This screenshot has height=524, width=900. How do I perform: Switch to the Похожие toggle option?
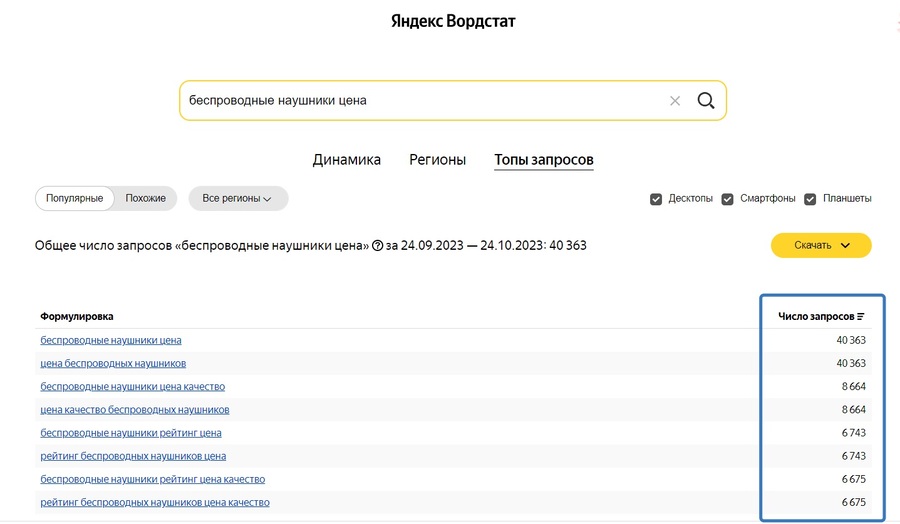click(x=145, y=198)
